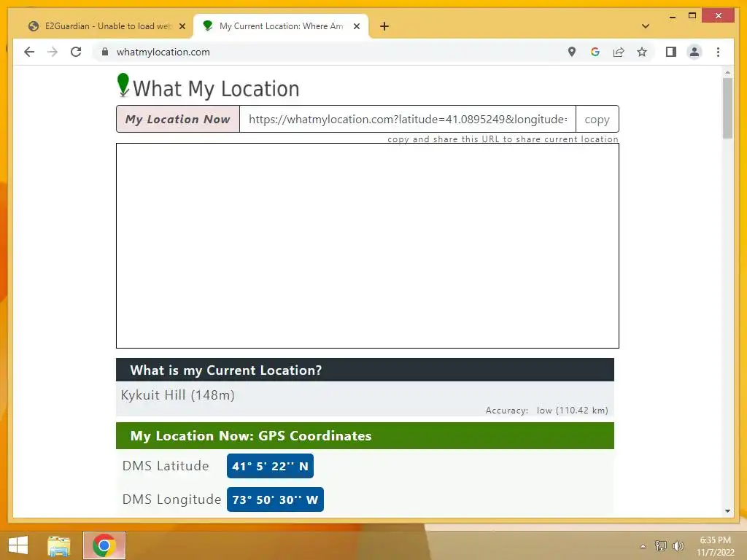Click the Kykuit Hill (148m) text

tap(178, 395)
